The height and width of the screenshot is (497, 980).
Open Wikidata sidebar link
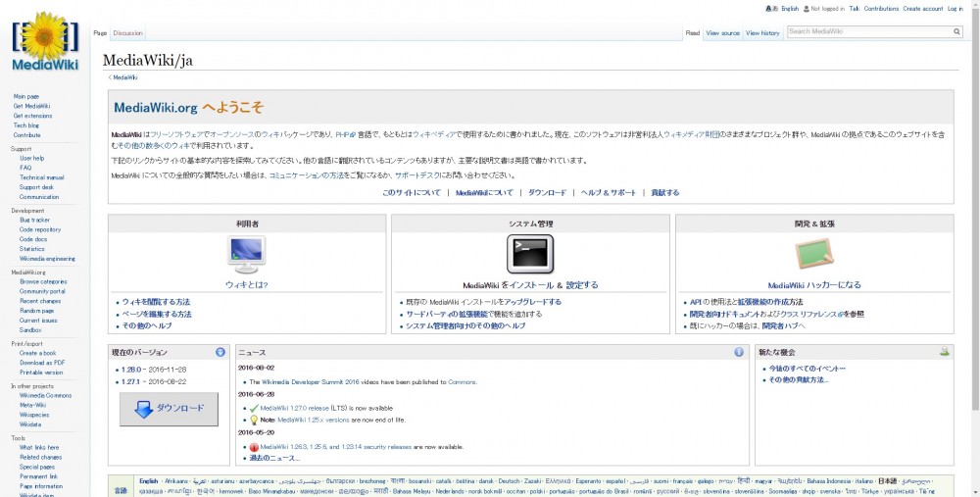coord(30,424)
